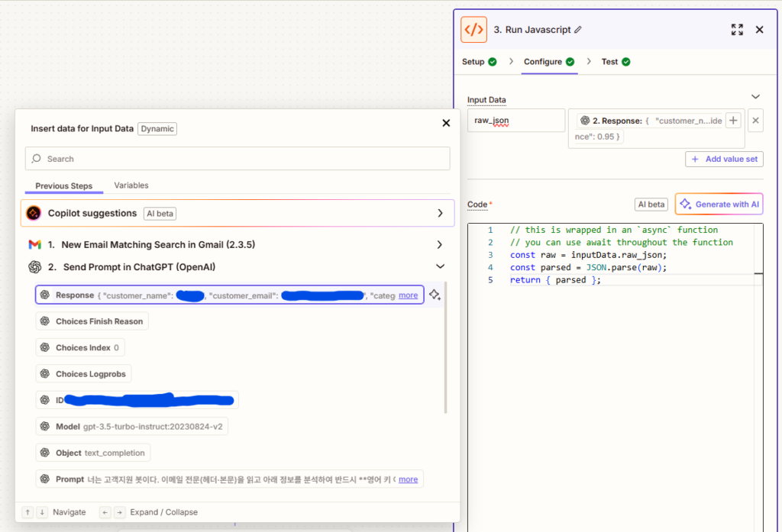Click more link in Prompt field
Screen dimensions: 782x532
(408, 479)
